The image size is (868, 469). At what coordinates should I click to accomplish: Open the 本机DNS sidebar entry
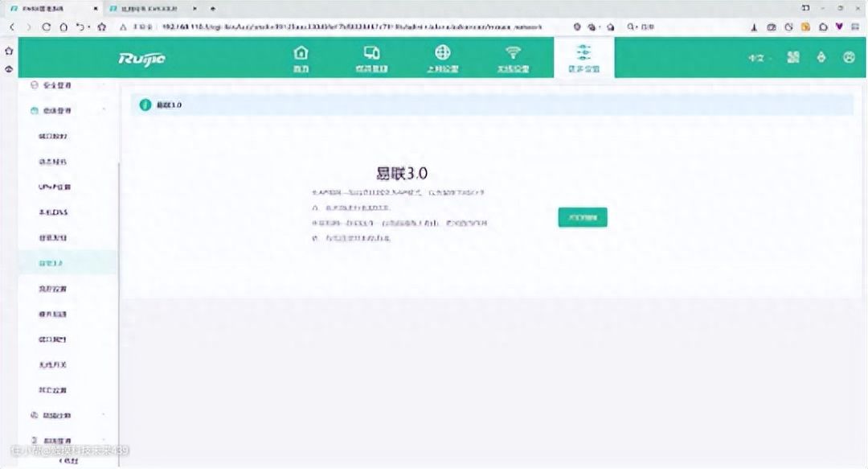pos(53,212)
